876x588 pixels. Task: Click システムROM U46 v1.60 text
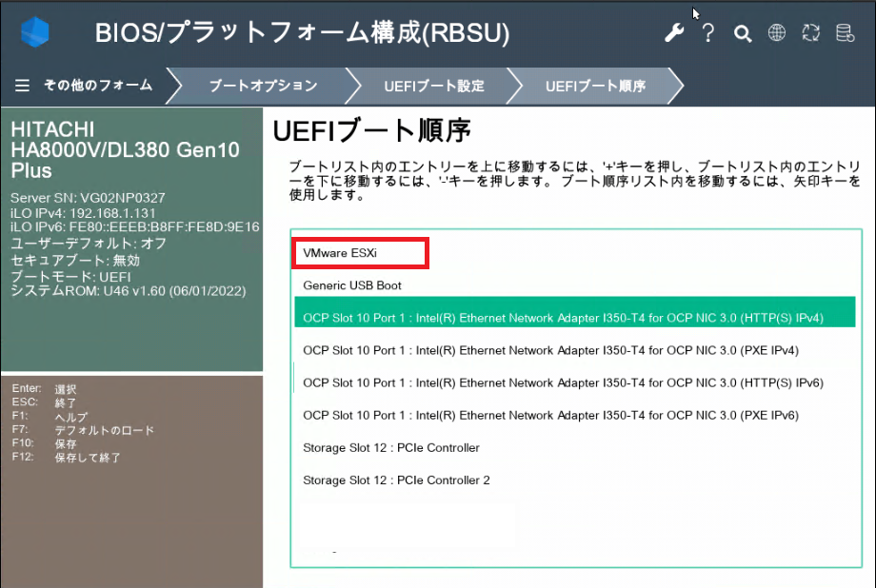click(129, 291)
